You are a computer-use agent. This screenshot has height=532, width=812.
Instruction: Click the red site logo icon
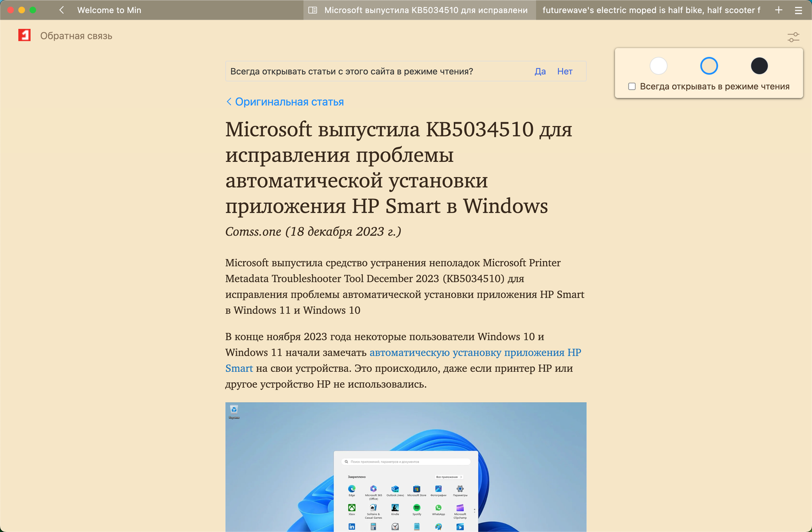(24, 35)
